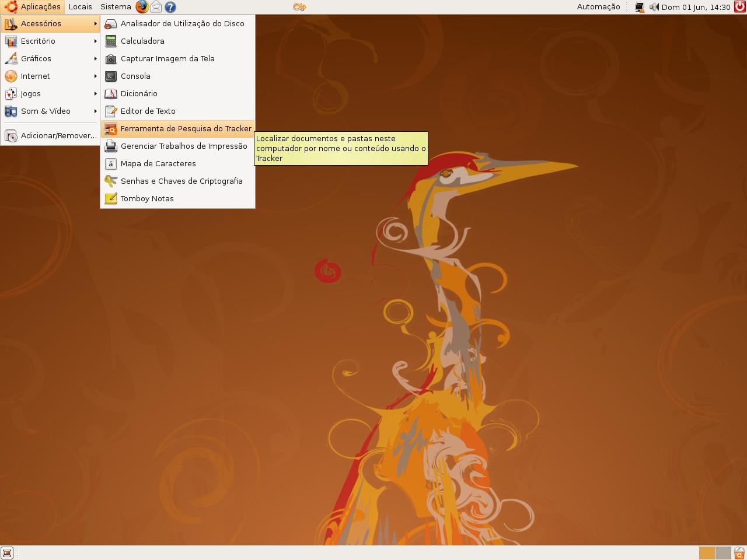Launch Tomboy Notas
The image size is (747, 560).
(x=177, y=199)
